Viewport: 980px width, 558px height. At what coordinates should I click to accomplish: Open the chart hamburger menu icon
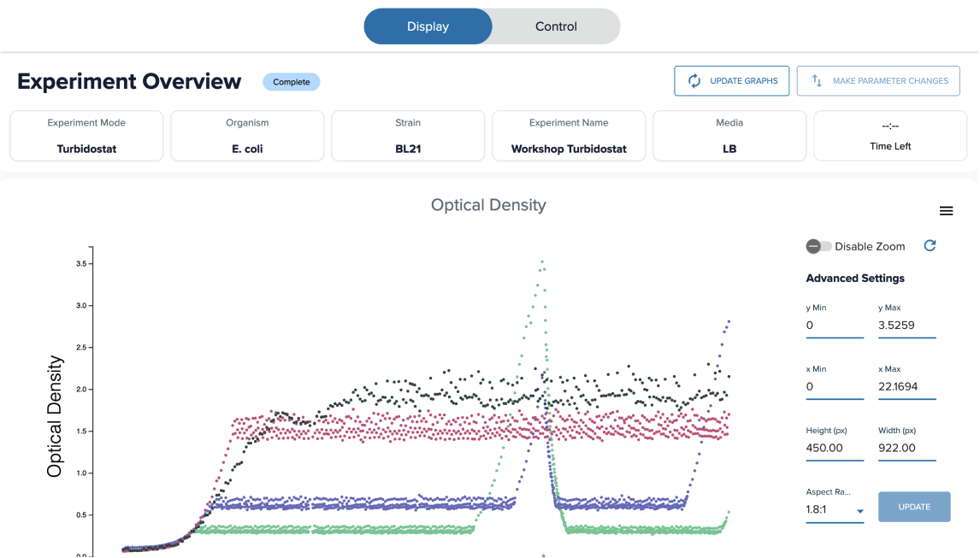click(946, 211)
